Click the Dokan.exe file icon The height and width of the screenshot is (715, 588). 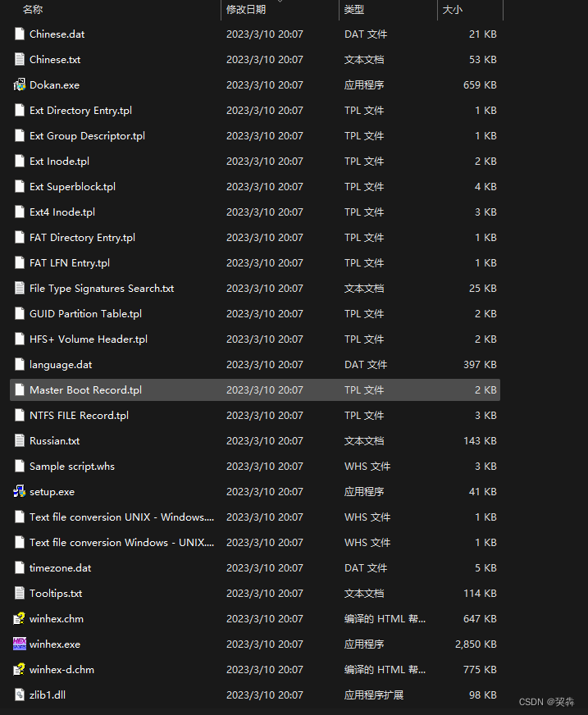pyautogui.click(x=20, y=84)
